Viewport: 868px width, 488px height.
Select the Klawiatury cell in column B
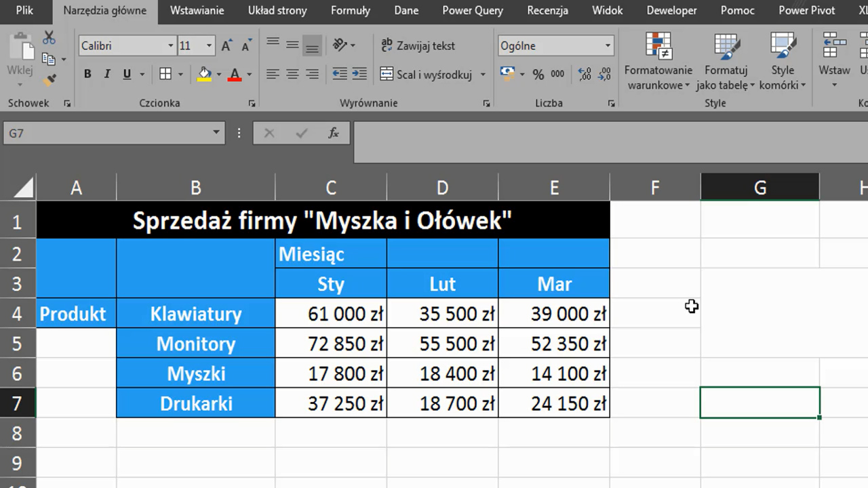195,314
